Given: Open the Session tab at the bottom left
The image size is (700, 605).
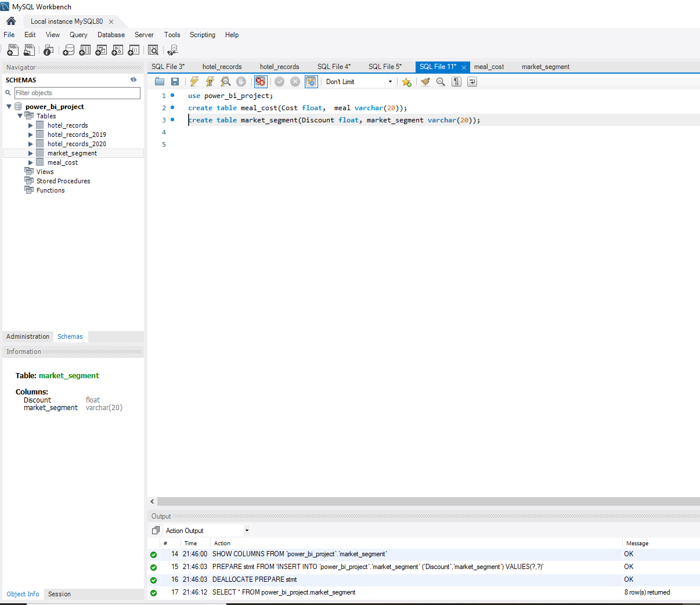Looking at the screenshot, I should (x=59, y=594).
